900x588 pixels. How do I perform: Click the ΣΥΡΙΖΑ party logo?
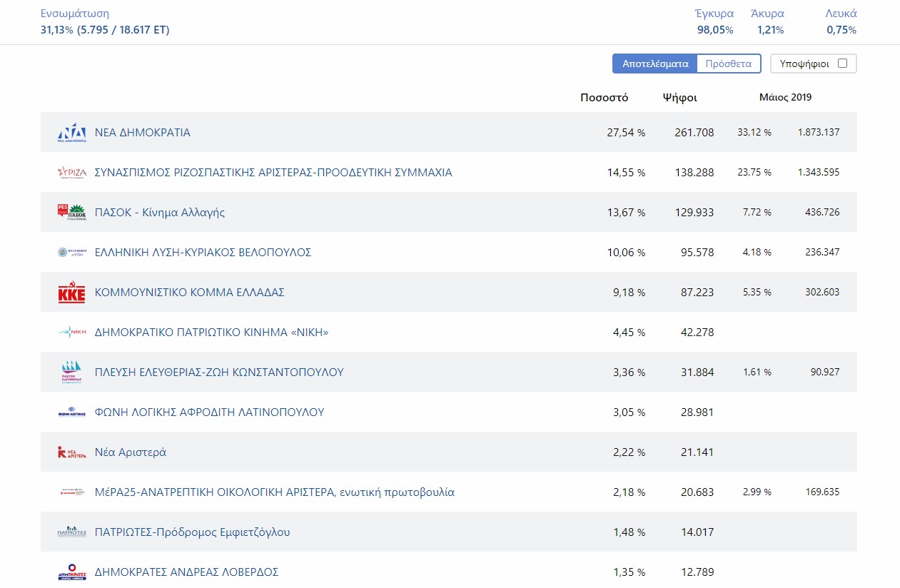pyautogui.click(x=71, y=173)
